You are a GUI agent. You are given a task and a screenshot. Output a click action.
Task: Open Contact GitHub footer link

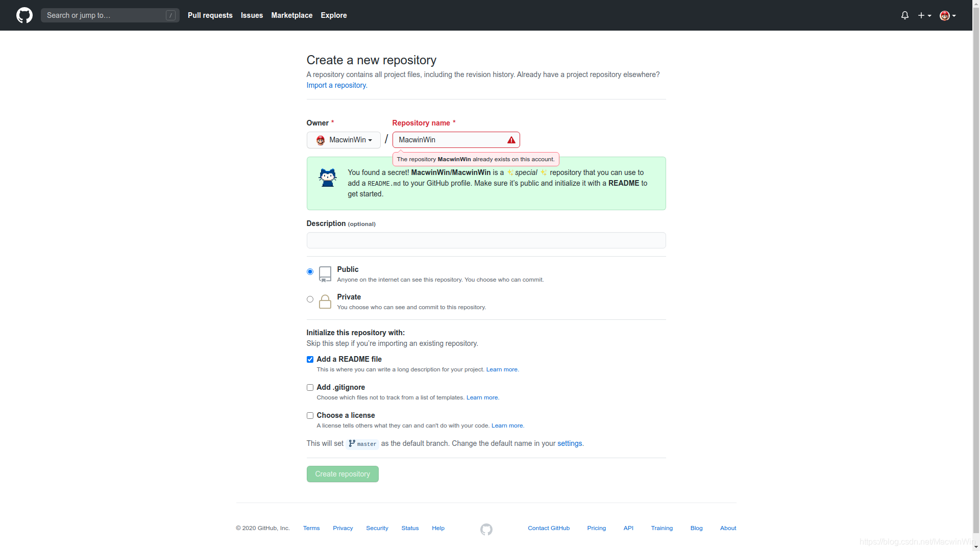[549, 528]
